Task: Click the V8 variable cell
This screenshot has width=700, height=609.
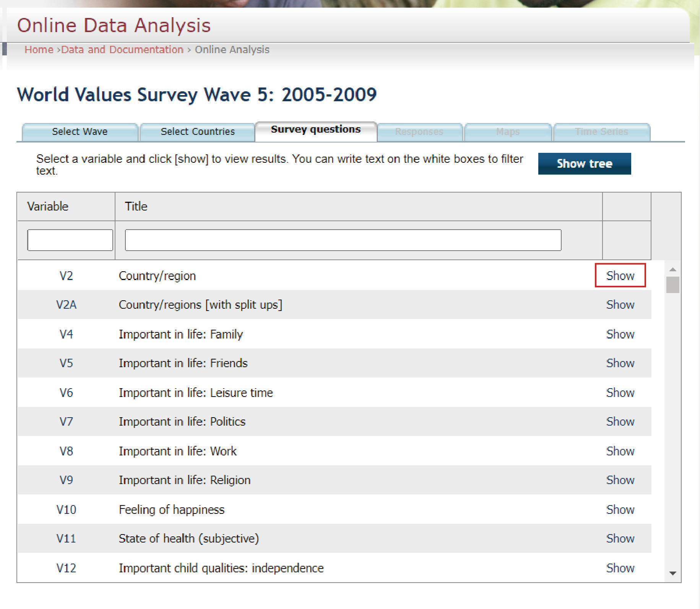Action: click(x=66, y=451)
